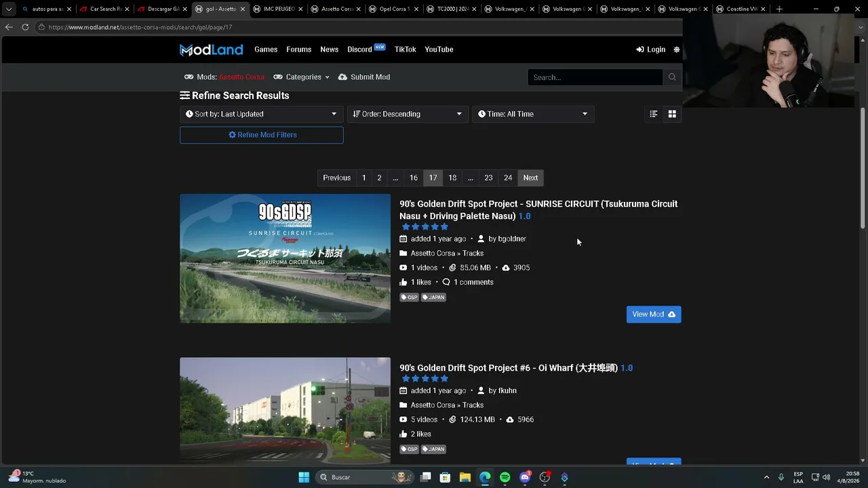Image resolution: width=868 pixels, height=488 pixels.
Task: Expand the Categories dropdown menu
Action: point(302,77)
